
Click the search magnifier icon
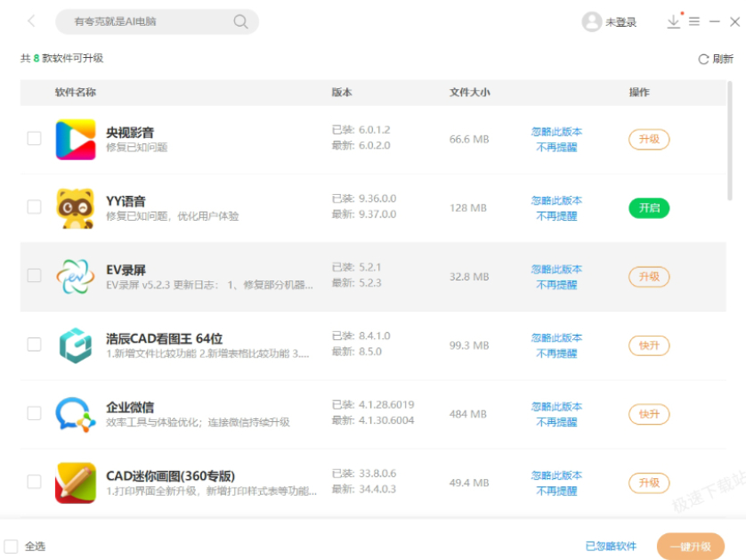click(240, 21)
